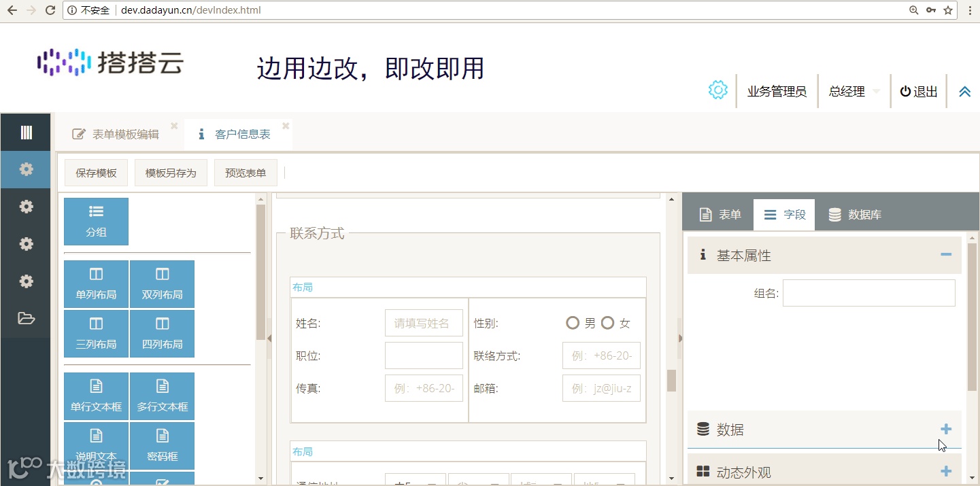Click the 联络方式 input field
Image resolution: width=980 pixels, height=486 pixels.
(x=601, y=355)
